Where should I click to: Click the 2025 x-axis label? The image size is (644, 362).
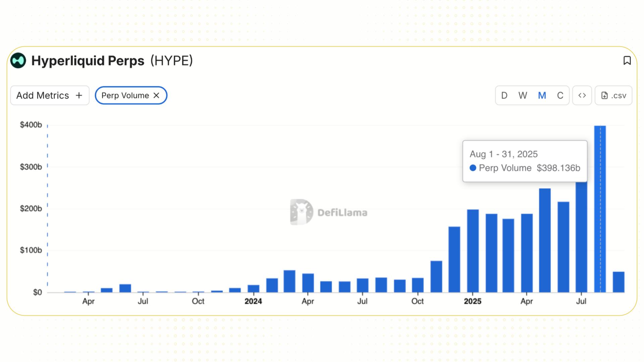point(473,301)
